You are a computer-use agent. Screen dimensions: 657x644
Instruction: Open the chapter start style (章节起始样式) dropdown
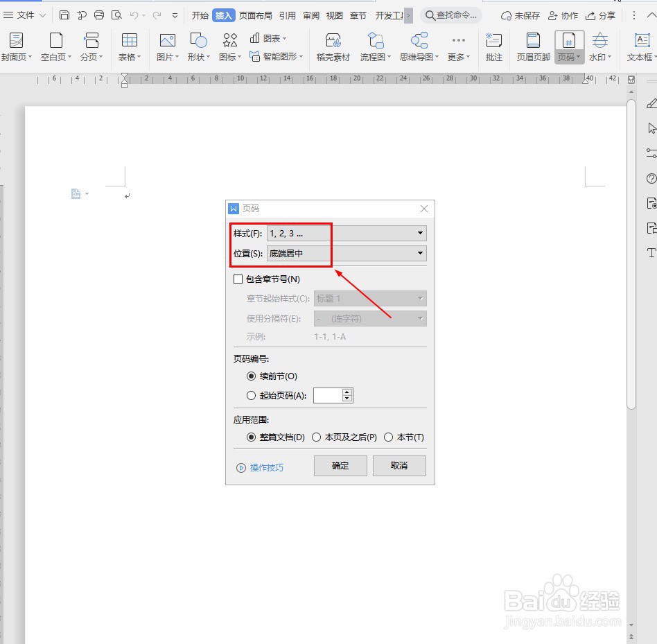(370, 298)
